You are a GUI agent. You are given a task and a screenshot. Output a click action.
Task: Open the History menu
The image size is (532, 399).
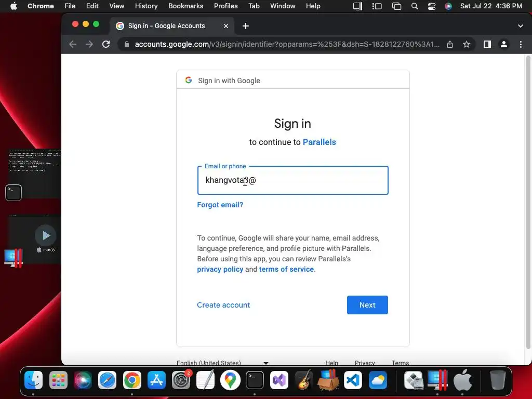[146, 6]
